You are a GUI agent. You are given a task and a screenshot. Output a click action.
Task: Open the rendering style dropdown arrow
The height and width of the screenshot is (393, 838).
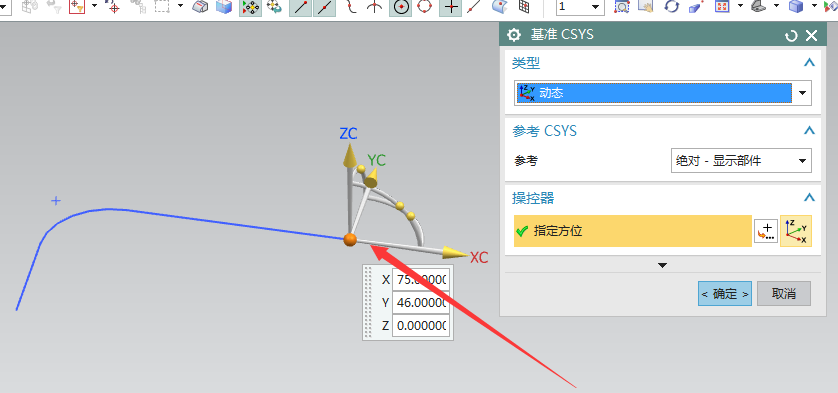[778, 6]
